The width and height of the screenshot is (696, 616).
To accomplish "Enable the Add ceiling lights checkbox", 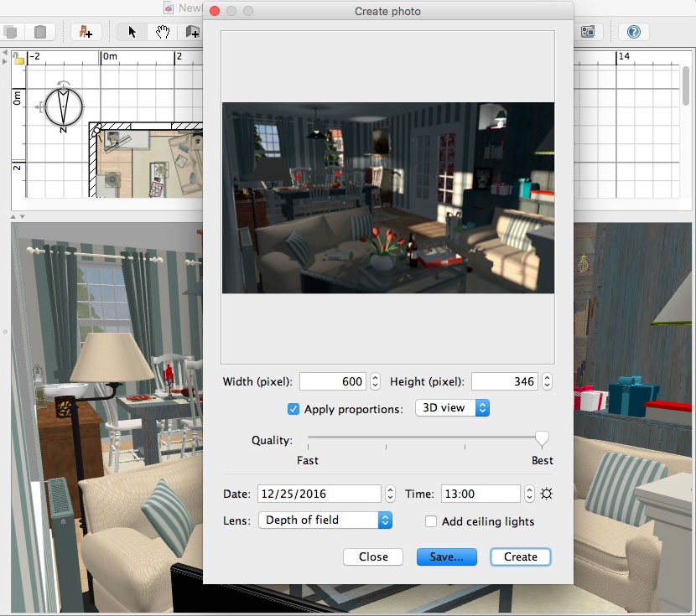I will pos(431,521).
